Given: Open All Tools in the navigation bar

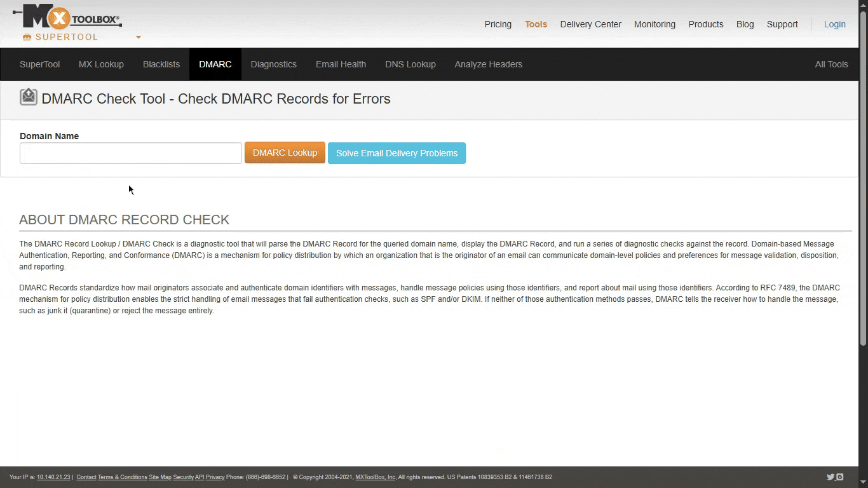Looking at the screenshot, I should 831,64.
